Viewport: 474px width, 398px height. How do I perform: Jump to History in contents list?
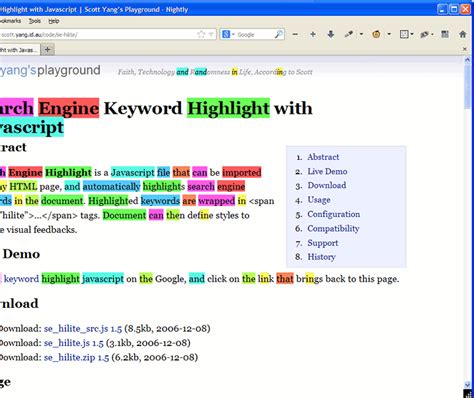(321, 257)
